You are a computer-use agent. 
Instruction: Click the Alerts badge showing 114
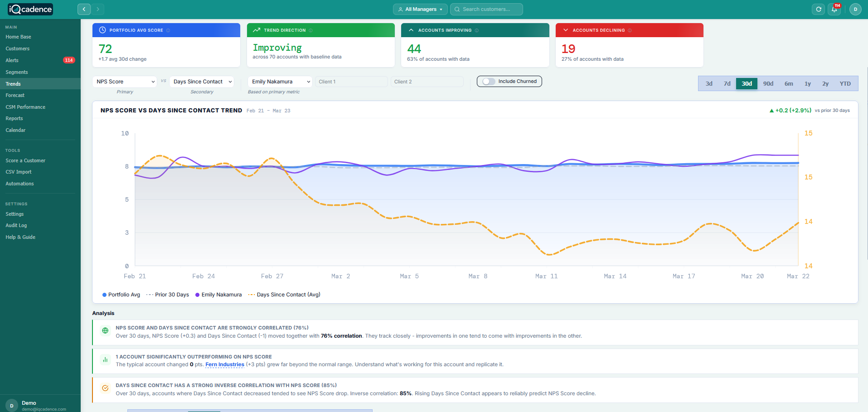tap(68, 60)
